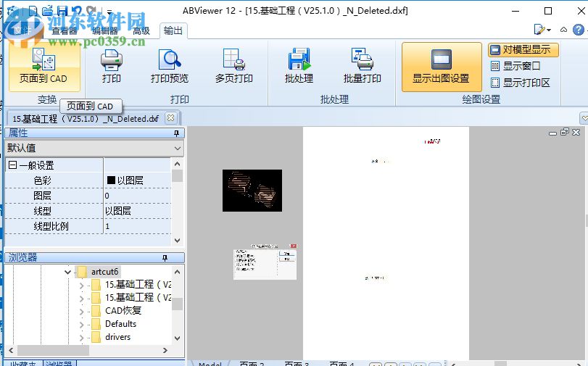Open the style pencil dropdown near help
588x366 pixels.
click(542, 30)
